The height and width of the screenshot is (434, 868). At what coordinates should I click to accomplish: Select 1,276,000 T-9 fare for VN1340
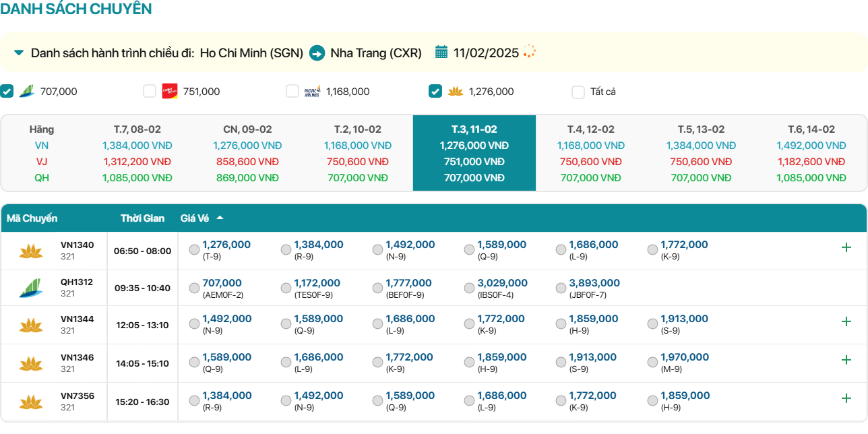[x=195, y=250]
